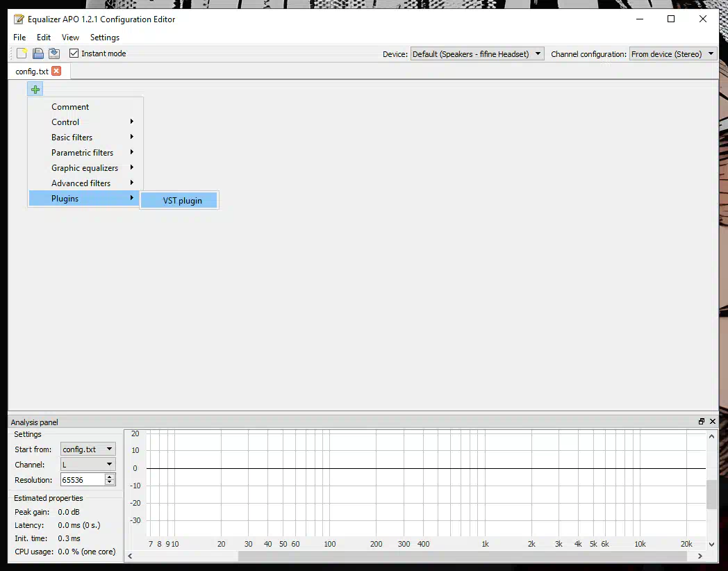Screen dimensions: 728x571
Task: Expand the Graphic equalizers submenu
Action: [85, 168]
